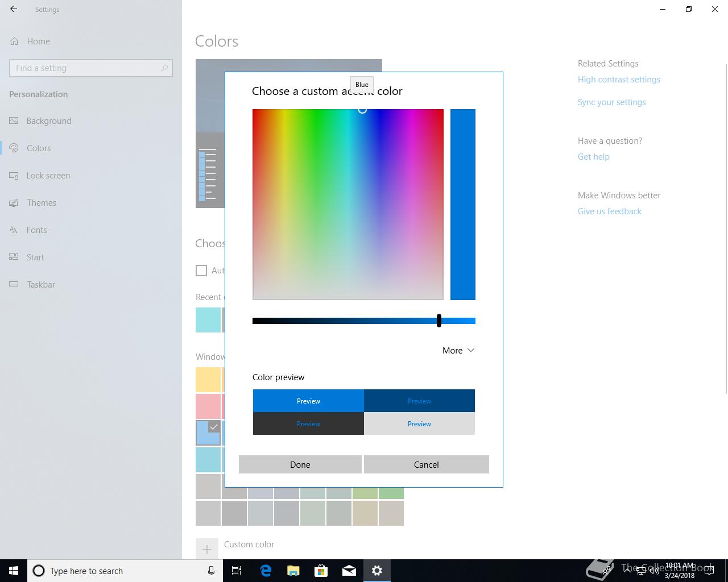Open Sync your settings link
This screenshot has width=728, height=582.
[612, 102]
